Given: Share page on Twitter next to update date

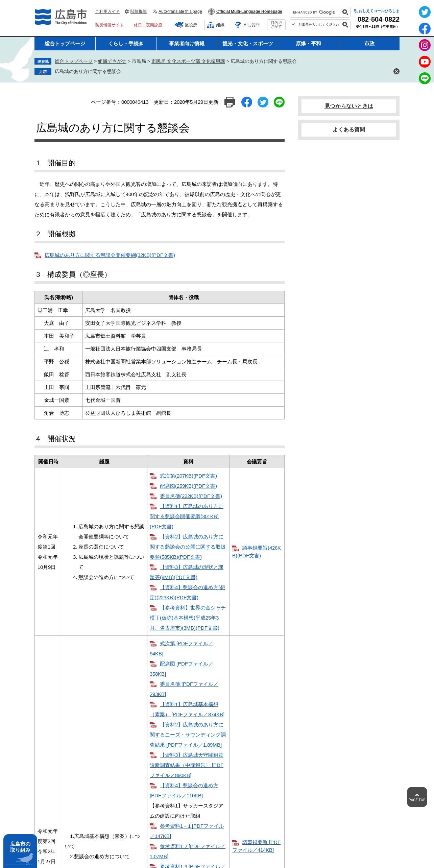Looking at the screenshot, I should pyautogui.click(x=263, y=102).
